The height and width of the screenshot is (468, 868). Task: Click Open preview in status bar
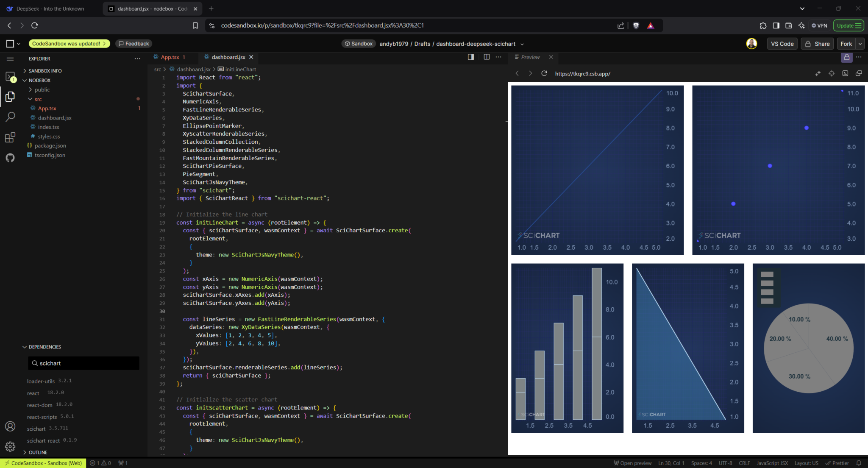632,463
